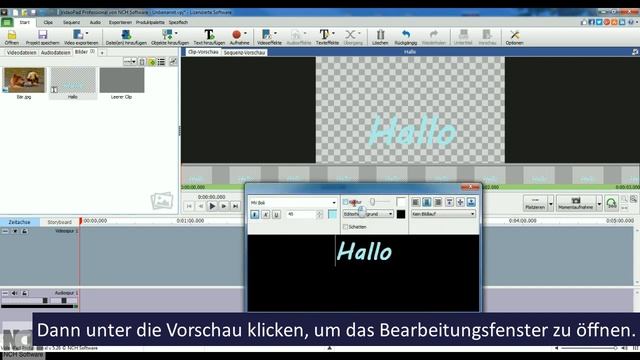Open the LinkedIn share icon
This screenshot has width=640, height=360.
click(x=622, y=22)
